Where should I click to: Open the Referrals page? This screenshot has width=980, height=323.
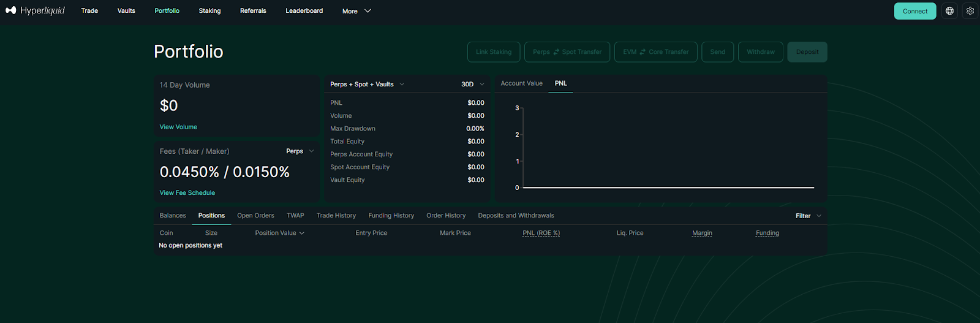253,11
